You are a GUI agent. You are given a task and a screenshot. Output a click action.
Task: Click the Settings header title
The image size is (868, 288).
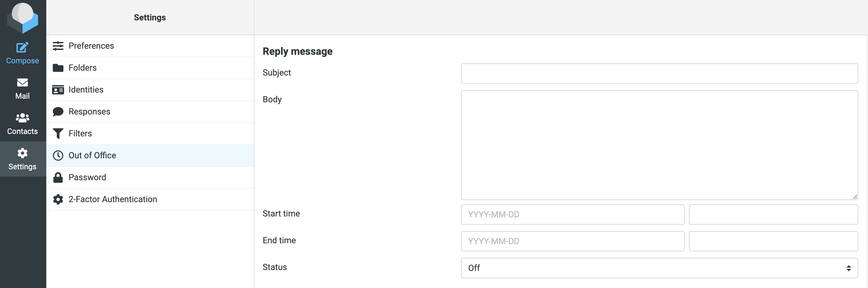(x=150, y=17)
